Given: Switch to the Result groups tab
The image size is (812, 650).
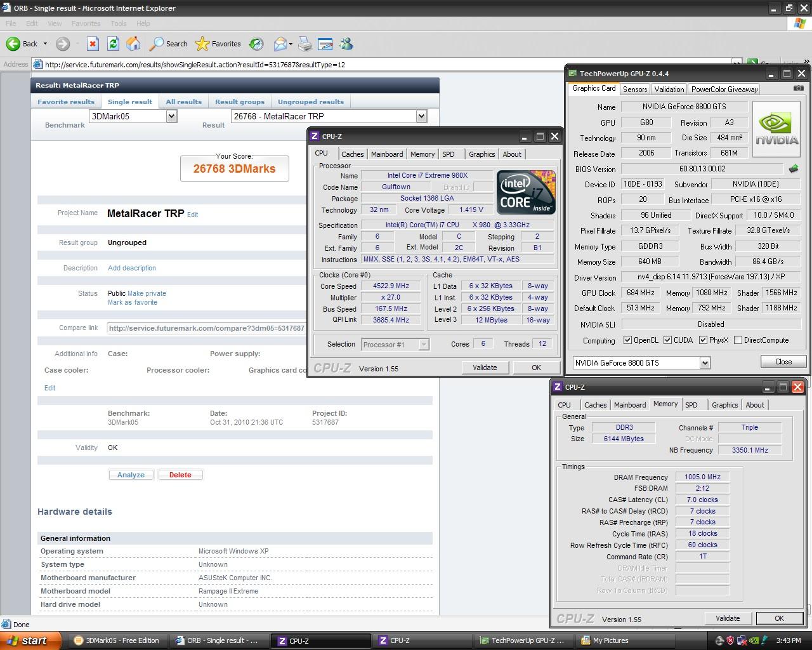Looking at the screenshot, I should tap(240, 102).
